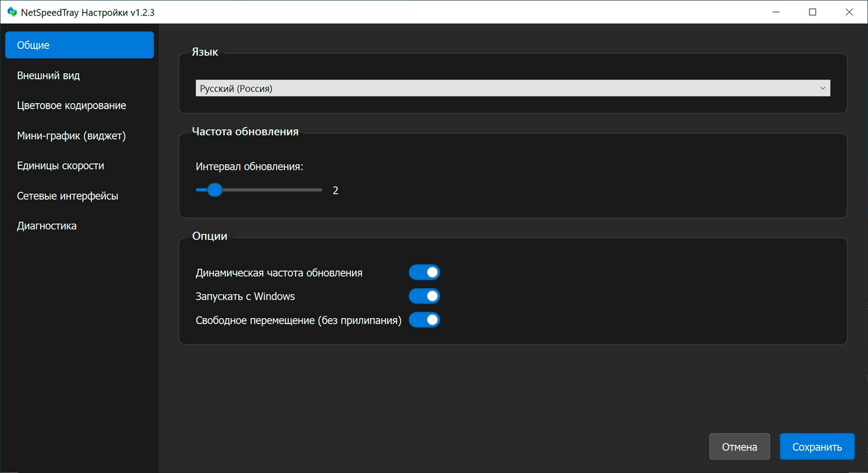868x473 pixels.
Task: Minimize the NetSpeedTray settings window
Action: click(776, 12)
